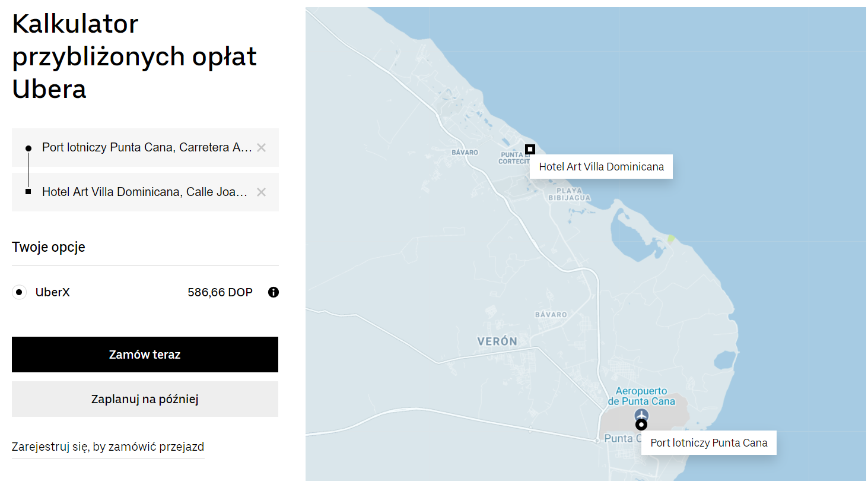Screen dimensions: 868x481
Task: Click the Aeropuerto de Punta Cana map text
Action: click(641, 396)
